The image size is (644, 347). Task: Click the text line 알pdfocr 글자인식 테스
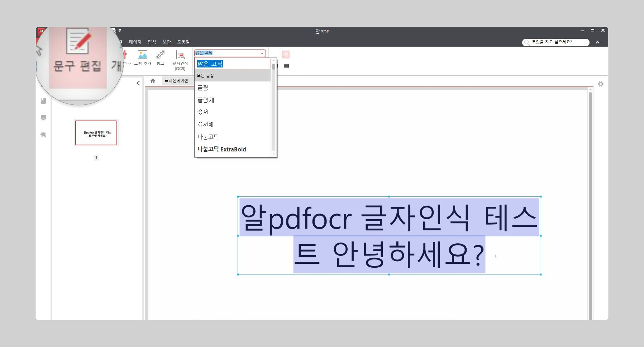[x=389, y=217]
